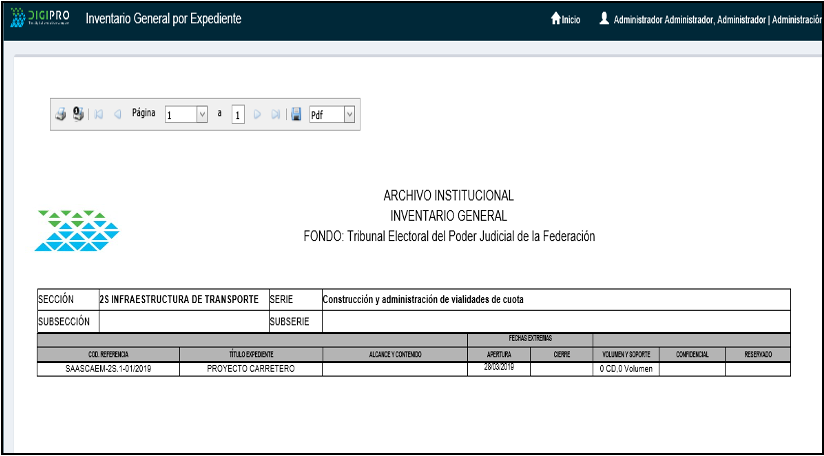Click the DIGIPRO logo
The image size is (824, 456).
[40, 19]
